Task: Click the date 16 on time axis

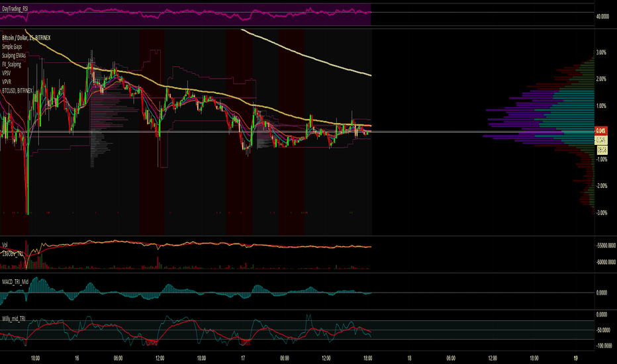Action: pyautogui.click(x=77, y=358)
